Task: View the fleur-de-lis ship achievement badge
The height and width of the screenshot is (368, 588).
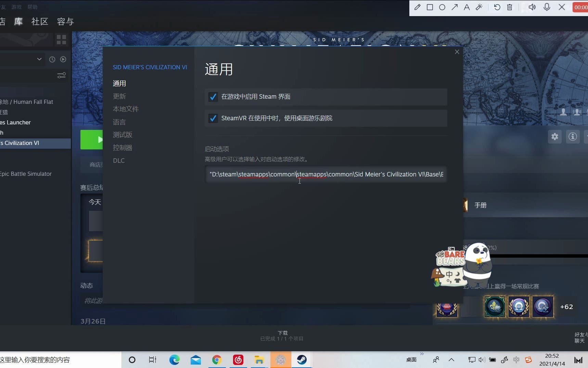Action: coord(495,307)
